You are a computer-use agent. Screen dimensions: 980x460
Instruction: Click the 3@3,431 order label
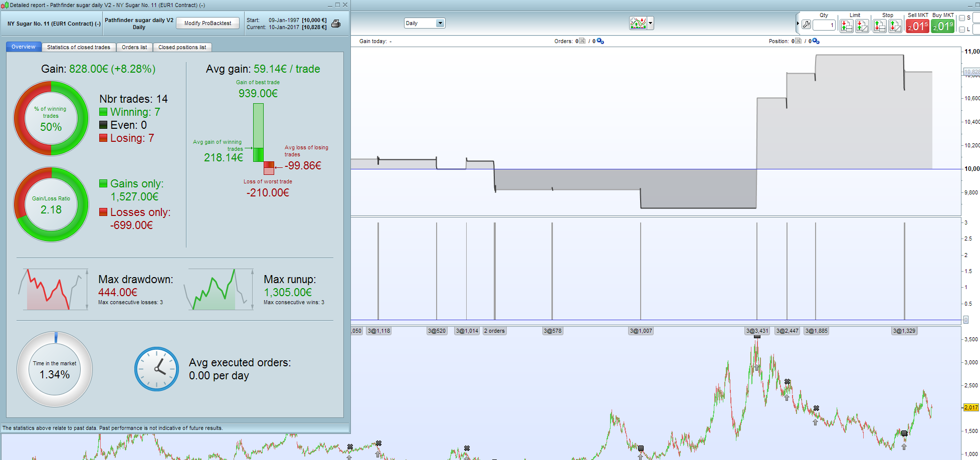[757, 331]
